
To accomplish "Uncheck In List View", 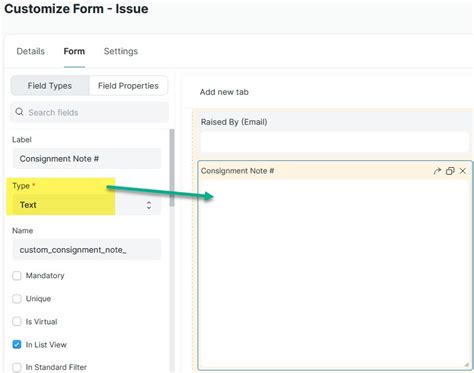I will (x=17, y=344).
